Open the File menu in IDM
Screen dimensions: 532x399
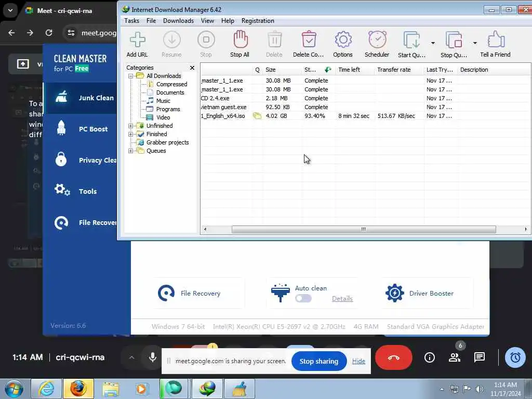151,21
